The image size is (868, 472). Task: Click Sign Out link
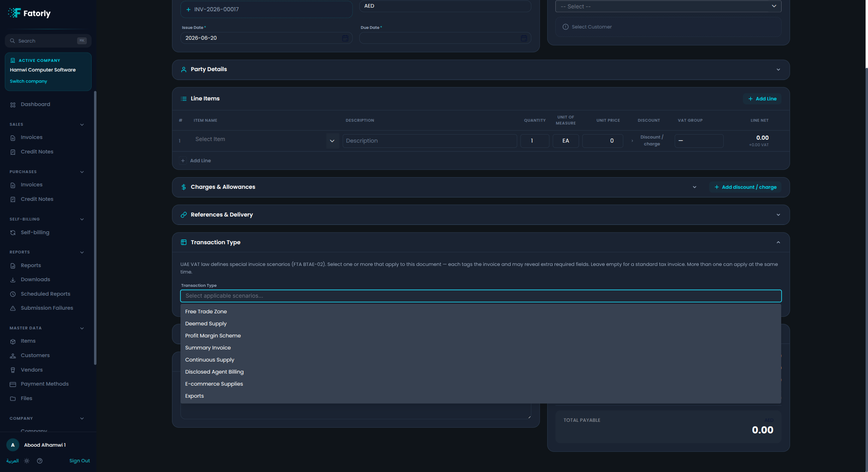(80, 461)
